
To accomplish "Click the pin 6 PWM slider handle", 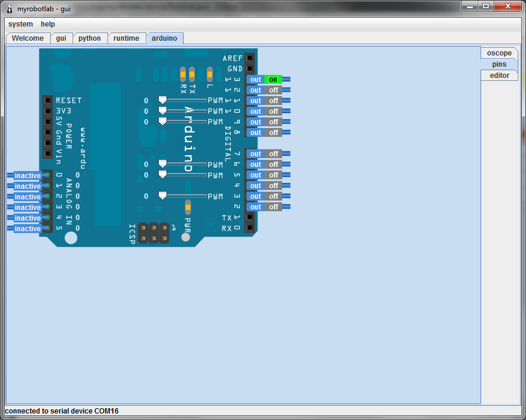I will tap(162, 164).
